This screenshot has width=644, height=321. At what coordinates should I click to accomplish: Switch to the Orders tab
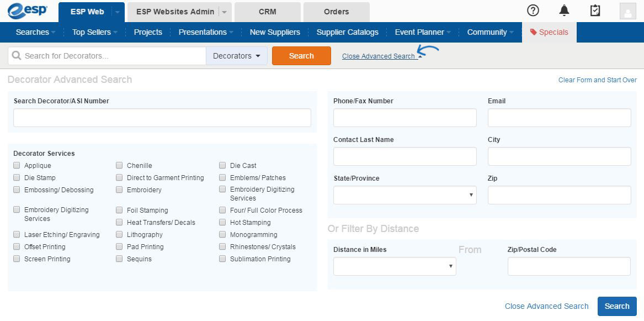coord(337,12)
